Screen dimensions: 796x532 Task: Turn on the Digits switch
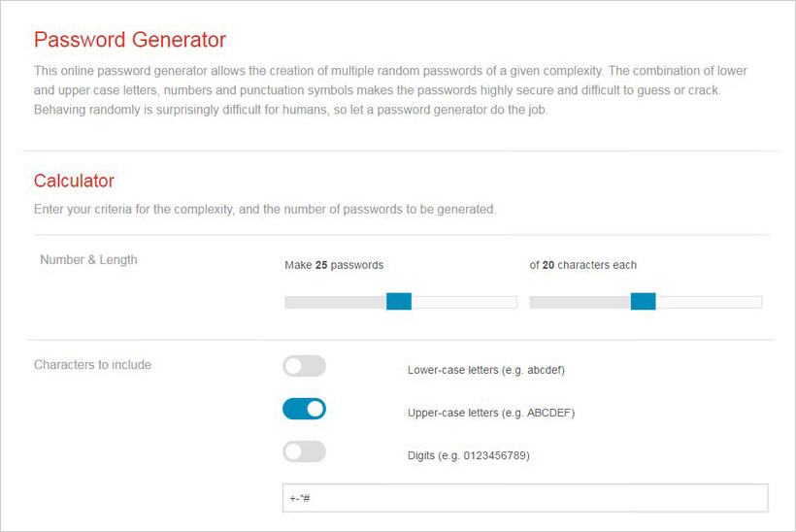(304, 451)
